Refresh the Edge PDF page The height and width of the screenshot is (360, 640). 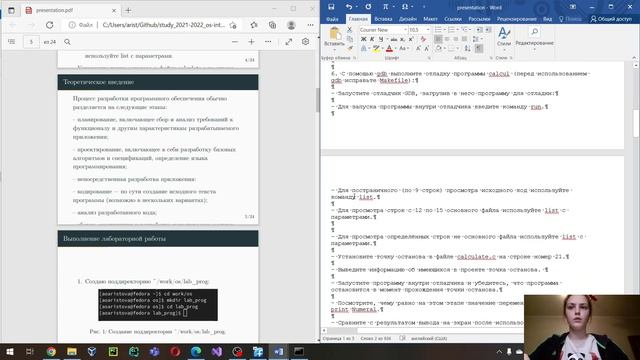point(49,25)
